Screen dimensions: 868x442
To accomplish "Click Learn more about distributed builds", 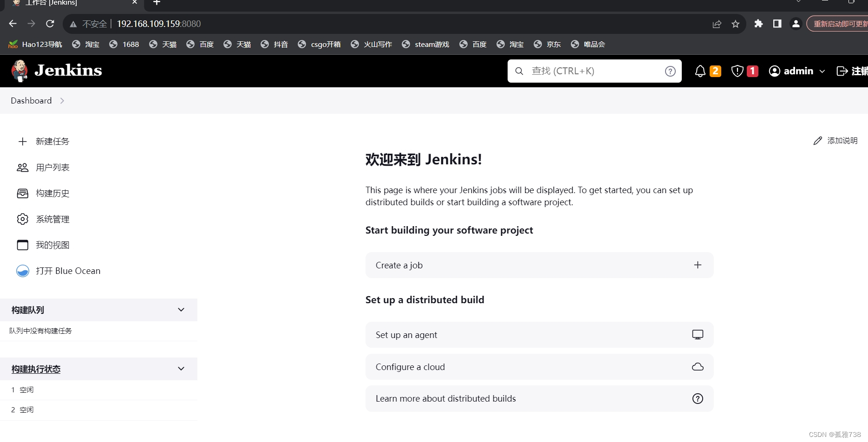I will pos(539,398).
